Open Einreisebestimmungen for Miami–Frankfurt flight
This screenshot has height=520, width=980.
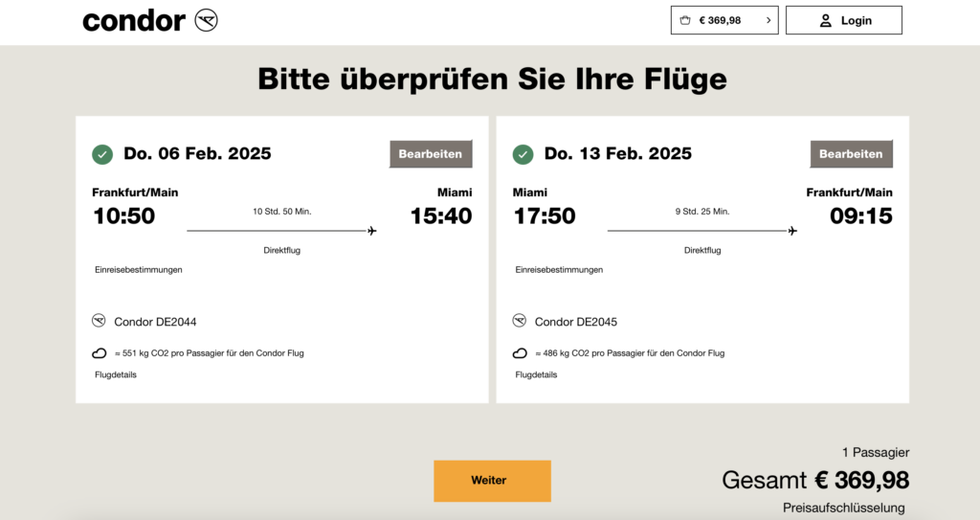[x=559, y=269]
